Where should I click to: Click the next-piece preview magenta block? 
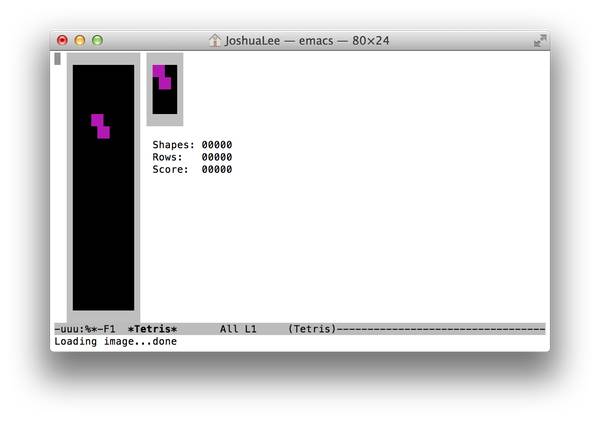click(161, 77)
